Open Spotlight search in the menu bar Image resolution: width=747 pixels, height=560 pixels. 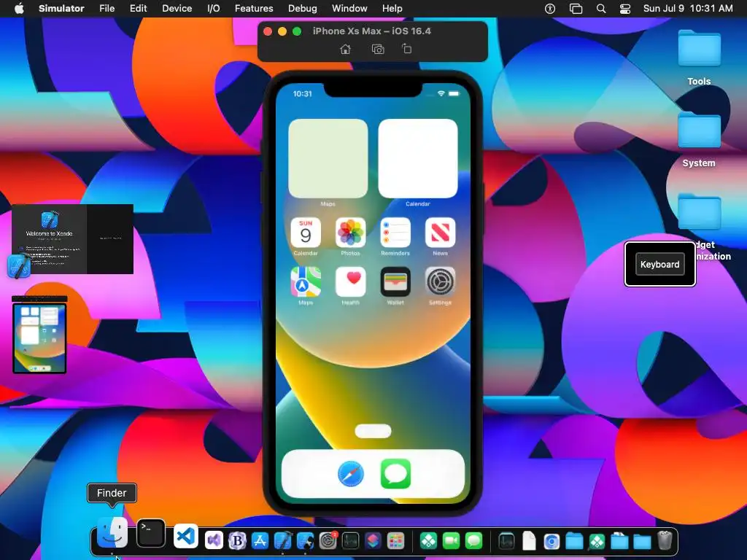click(601, 9)
